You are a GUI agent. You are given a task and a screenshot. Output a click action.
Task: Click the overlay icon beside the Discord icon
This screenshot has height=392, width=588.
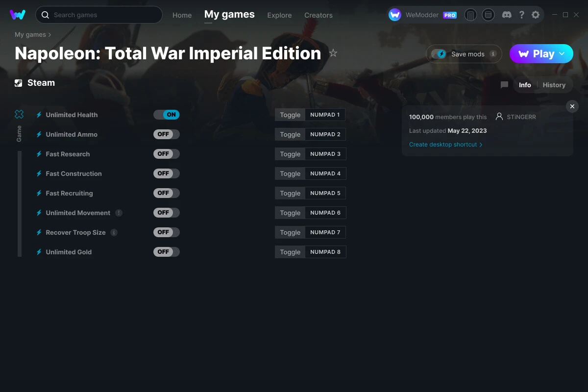click(488, 15)
